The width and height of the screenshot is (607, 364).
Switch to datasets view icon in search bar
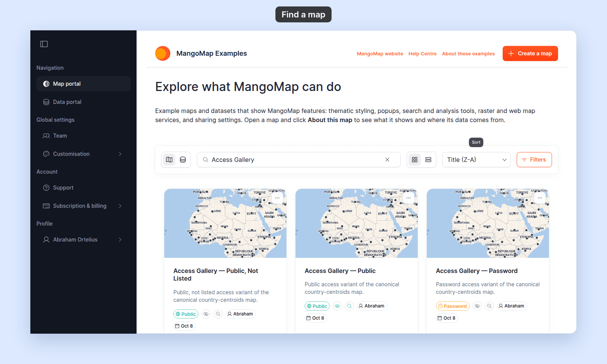(x=183, y=160)
